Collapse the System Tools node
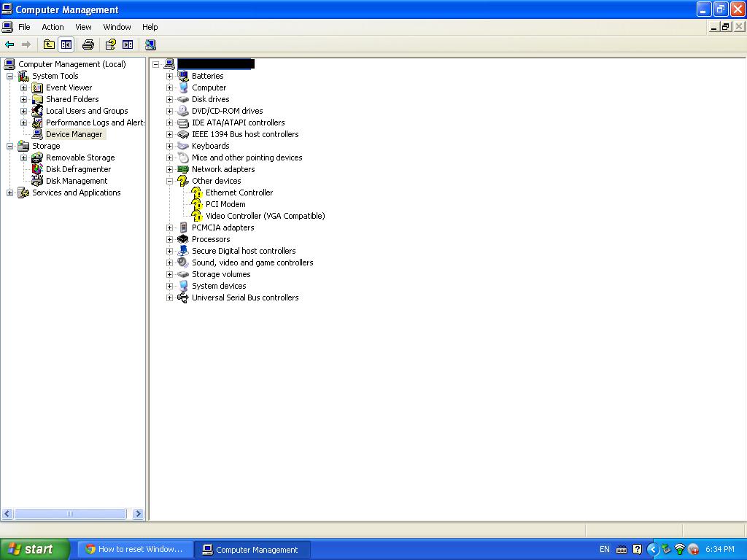The width and height of the screenshot is (747, 560). click(x=9, y=76)
